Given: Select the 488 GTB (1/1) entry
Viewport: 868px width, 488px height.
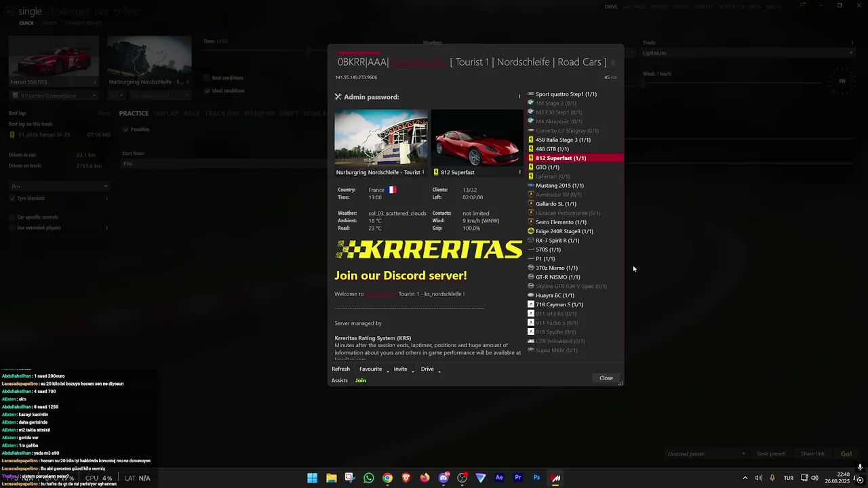Looking at the screenshot, I should (x=575, y=149).
